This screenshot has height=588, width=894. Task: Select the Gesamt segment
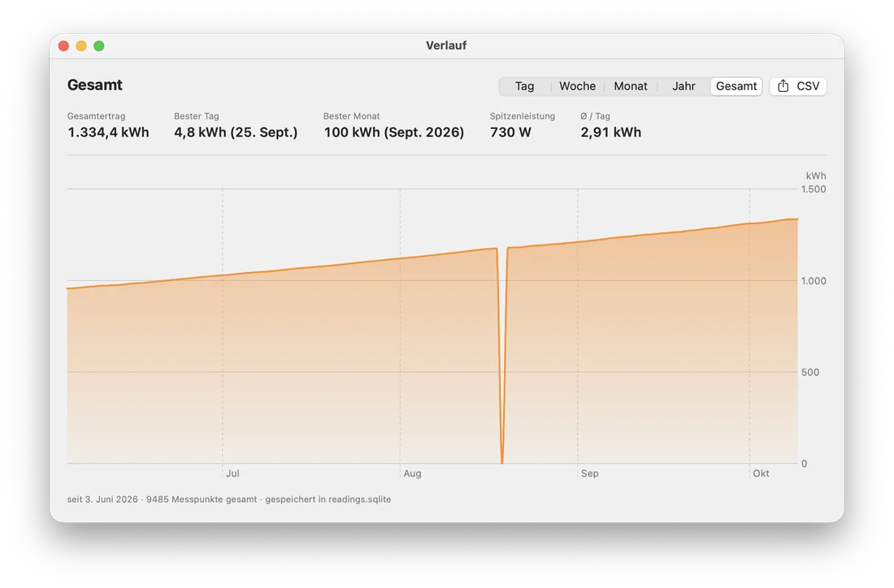tap(736, 86)
